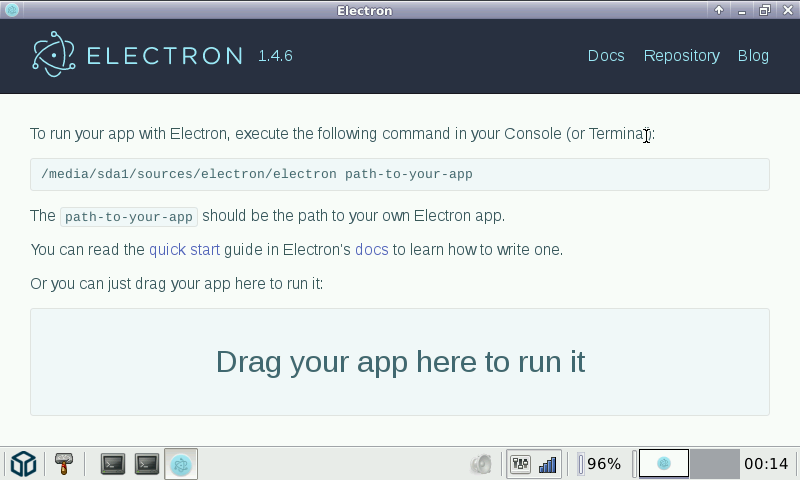Screen dimensions: 800x480
Task: Switch to the first terminal taskbar window
Action: tap(113, 464)
